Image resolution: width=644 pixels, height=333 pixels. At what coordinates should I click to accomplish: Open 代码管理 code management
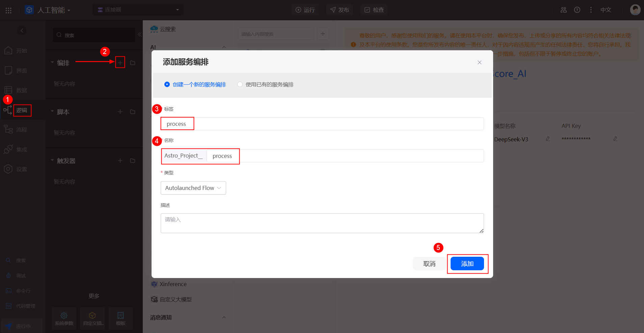click(21, 306)
